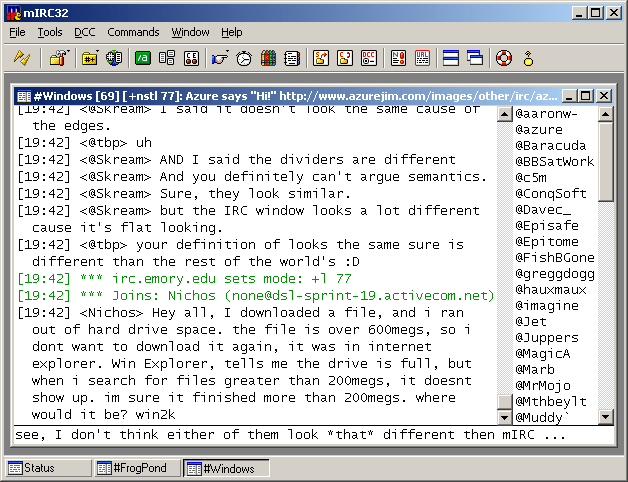This screenshot has height=482, width=628.
Task: Open the Commands menu
Action: tap(133, 32)
